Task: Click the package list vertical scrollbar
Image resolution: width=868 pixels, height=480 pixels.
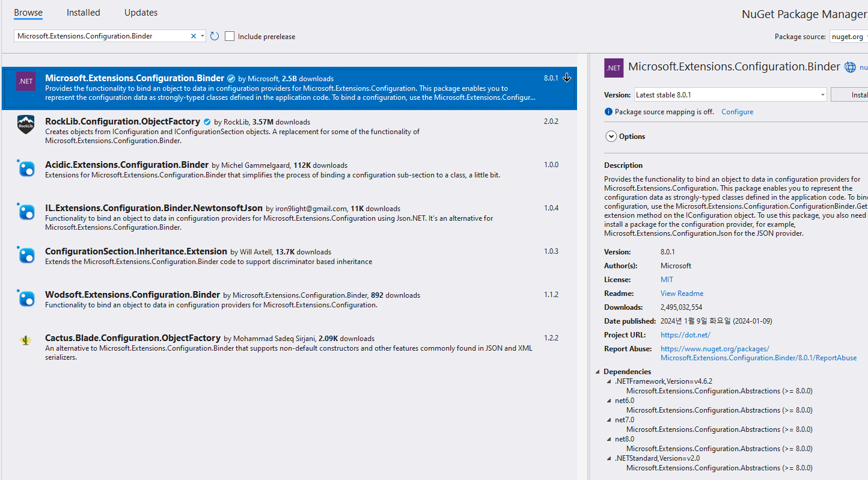Action: coord(582,266)
